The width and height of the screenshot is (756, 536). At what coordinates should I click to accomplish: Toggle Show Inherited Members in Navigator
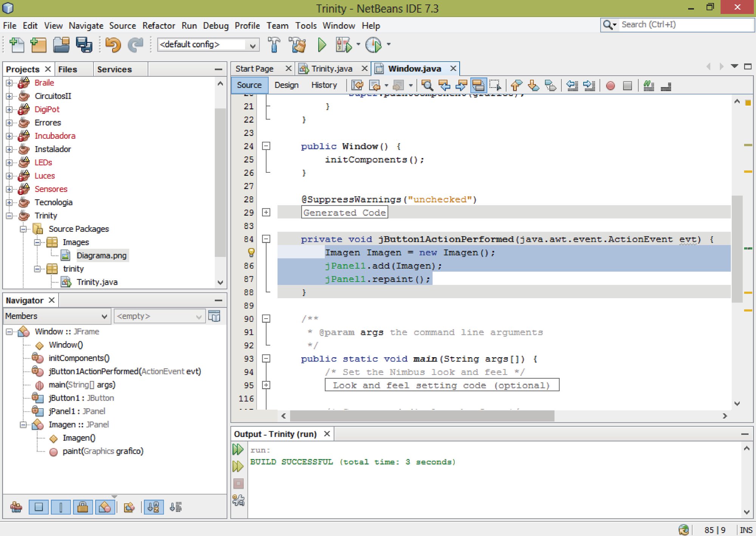coord(16,507)
